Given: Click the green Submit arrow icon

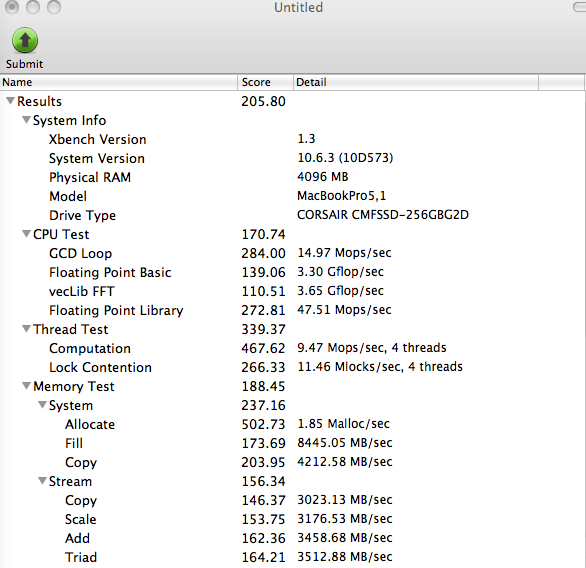Looking at the screenshot, I should pos(25,40).
